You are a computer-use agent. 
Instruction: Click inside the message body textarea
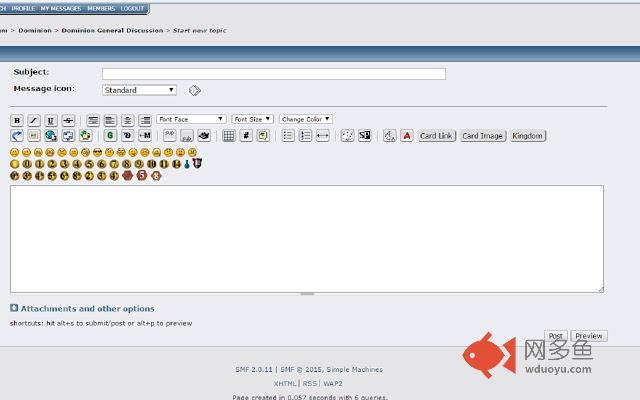[x=307, y=239]
